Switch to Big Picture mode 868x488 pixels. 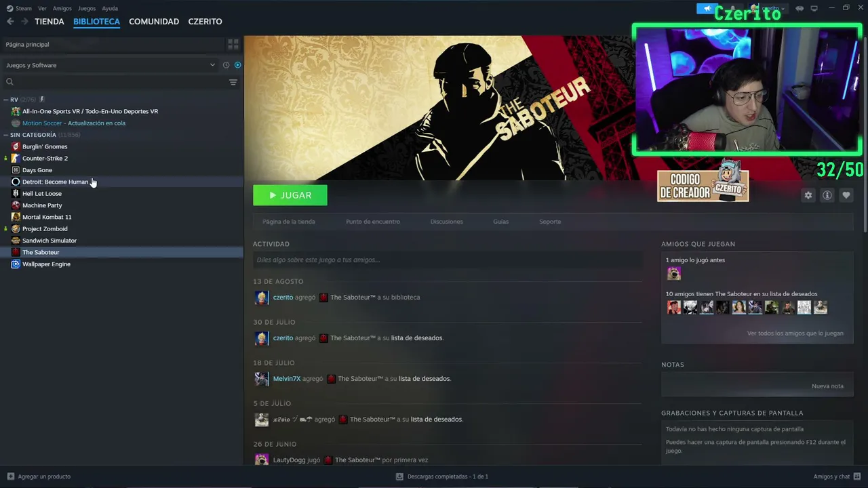[x=814, y=8]
